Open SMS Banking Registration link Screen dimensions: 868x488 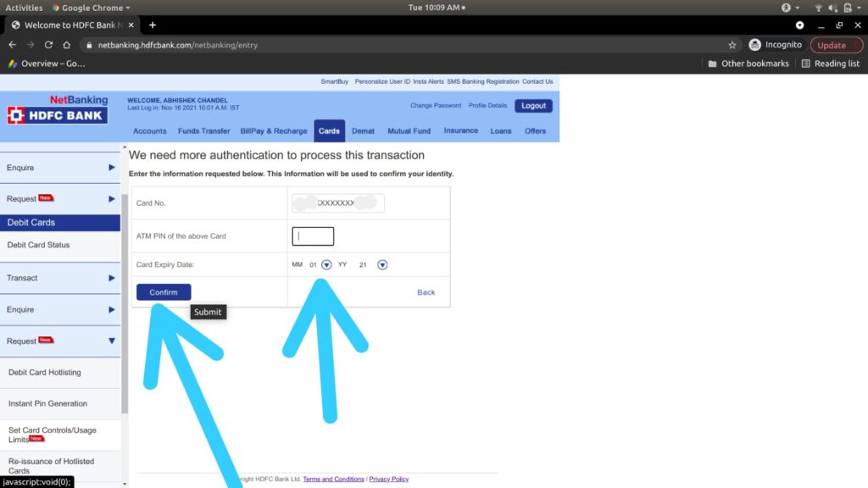point(482,81)
